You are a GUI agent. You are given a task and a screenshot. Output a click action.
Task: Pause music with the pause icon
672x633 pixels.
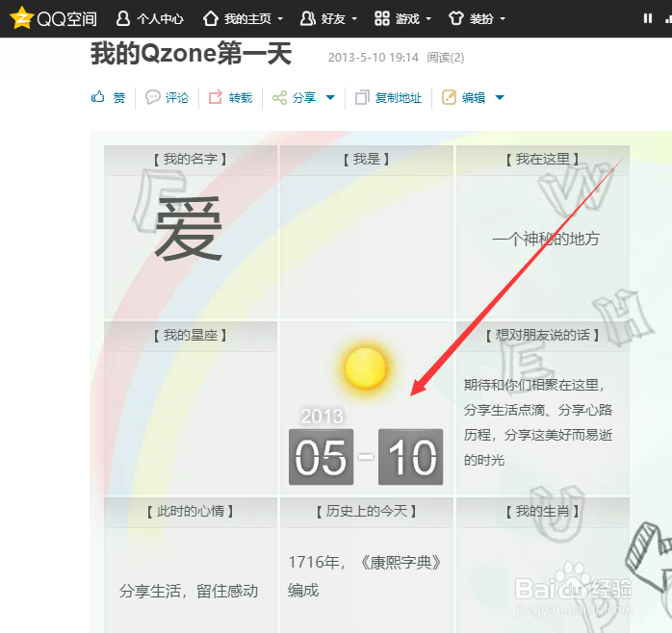pyautogui.click(x=648, y=18)
